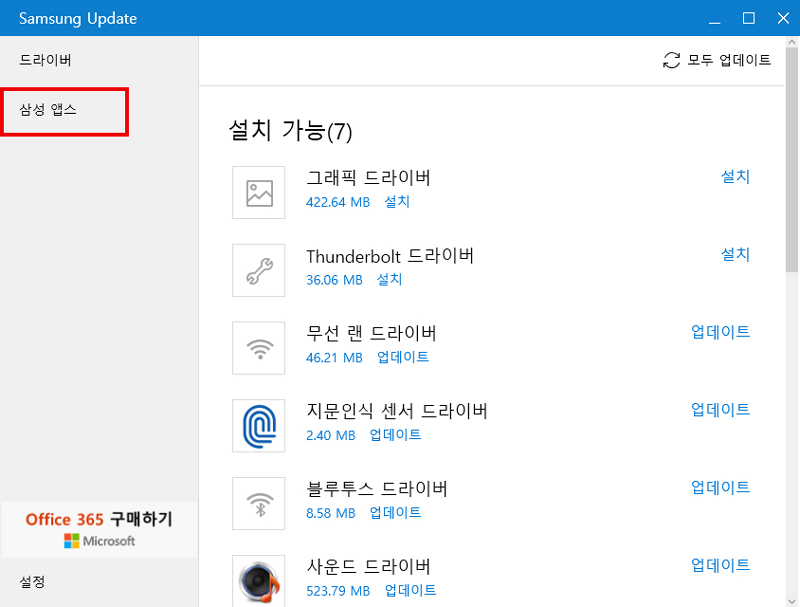Update 블루투스 드라이버 with right-side 업데이트
This screenshot has height=607, width=800.
click(720, 488)
